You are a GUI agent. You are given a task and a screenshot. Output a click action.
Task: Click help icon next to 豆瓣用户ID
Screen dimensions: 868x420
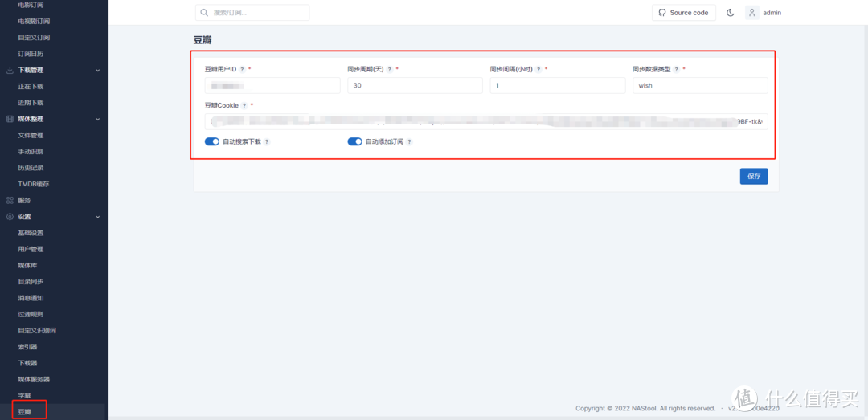coord(242,69)
